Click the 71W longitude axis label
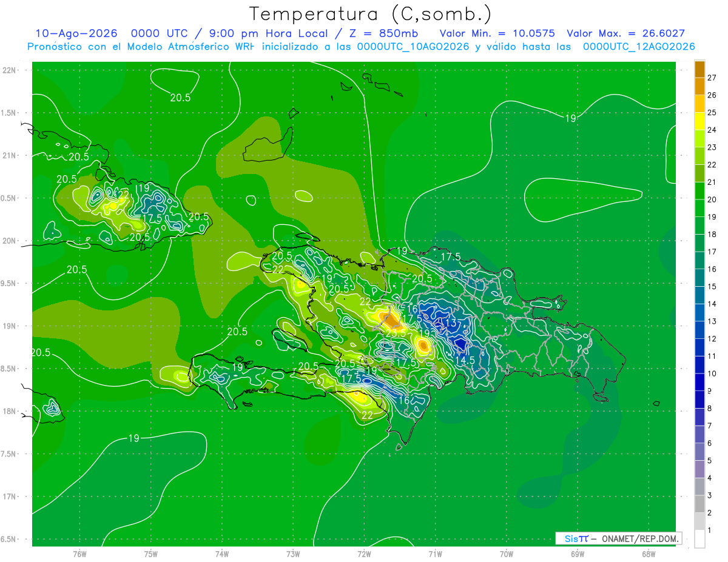The height and width of the screenshot is (562, 728). point(435,554)
